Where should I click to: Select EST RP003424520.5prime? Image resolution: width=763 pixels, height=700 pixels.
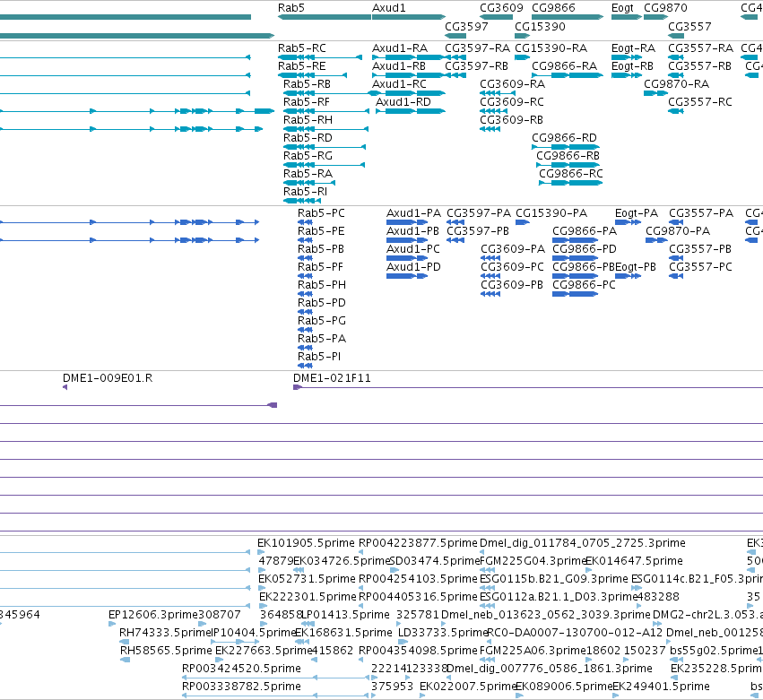click(241, 669)
